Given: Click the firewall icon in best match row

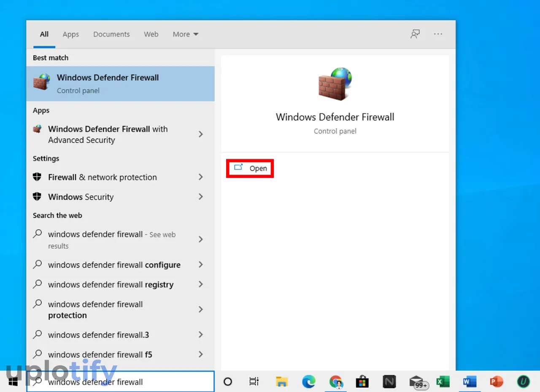Looking at the screenshot, I should coord(42,82).
